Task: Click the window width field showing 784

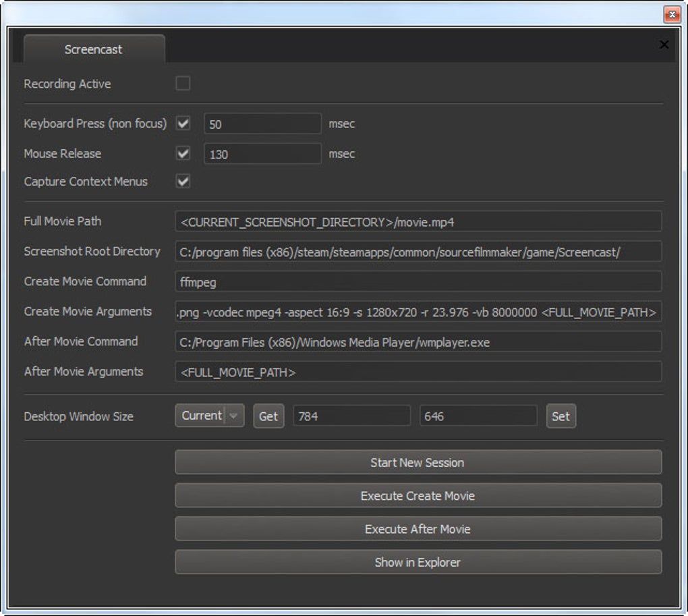Action: coord(352,416)
